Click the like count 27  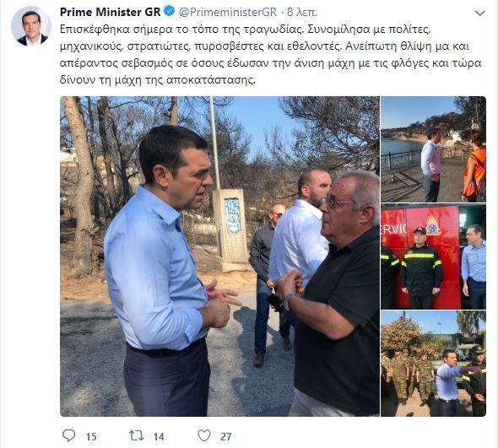(226, 436)
